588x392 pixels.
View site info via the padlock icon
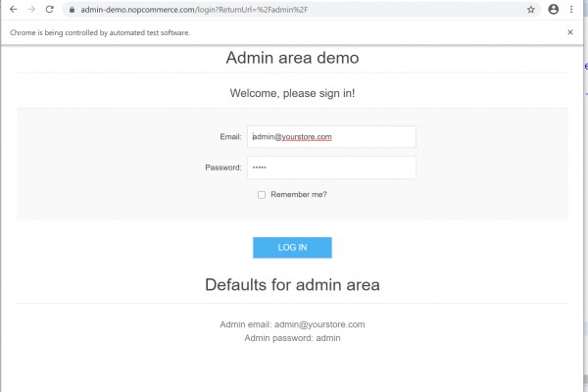point(72,10)
